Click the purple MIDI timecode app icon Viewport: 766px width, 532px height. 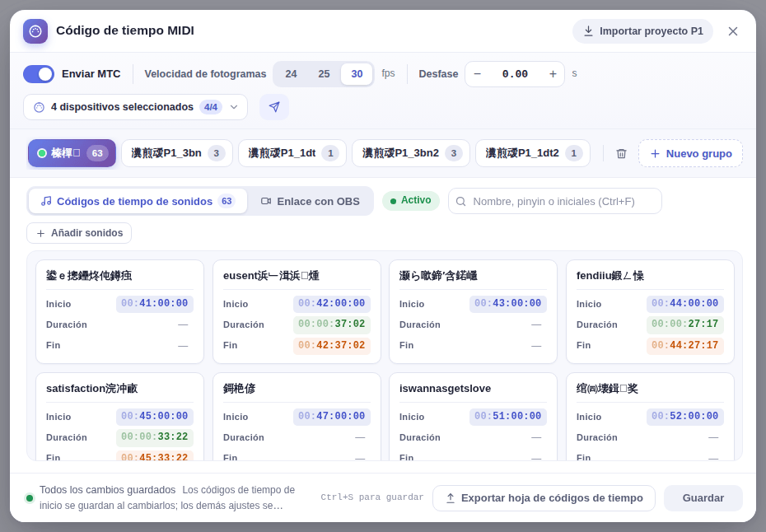coord(35,31)
